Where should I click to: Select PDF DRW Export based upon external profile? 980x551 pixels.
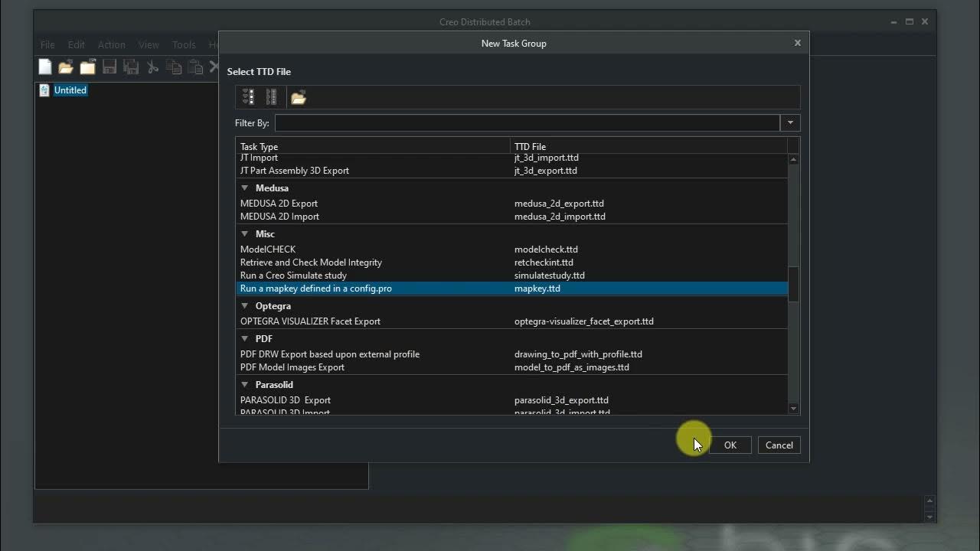pyautogui.click(x=511, y=354)
